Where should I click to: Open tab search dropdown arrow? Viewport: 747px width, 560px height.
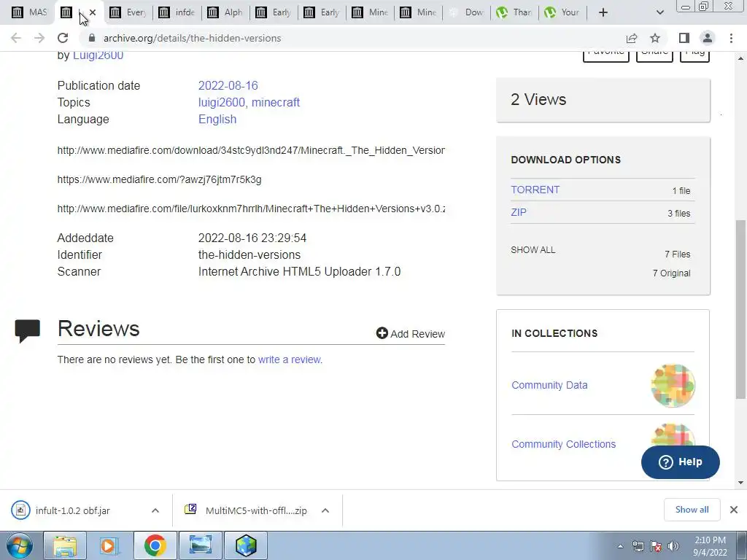coord(659,12)
